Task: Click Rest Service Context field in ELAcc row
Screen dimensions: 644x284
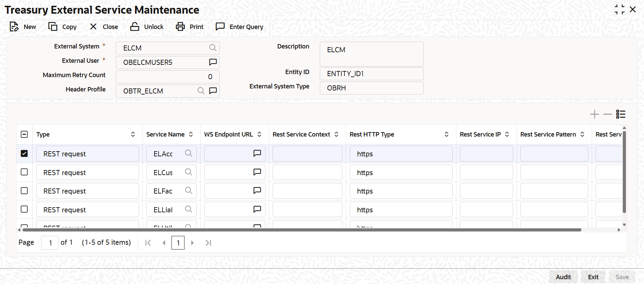Action: (x=307, y=154)
